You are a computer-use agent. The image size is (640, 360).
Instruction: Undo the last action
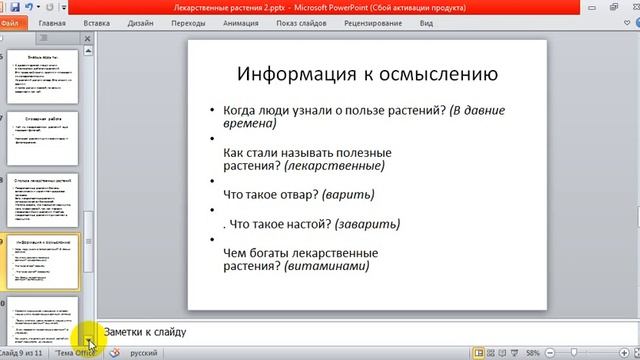tap(29, 7)
